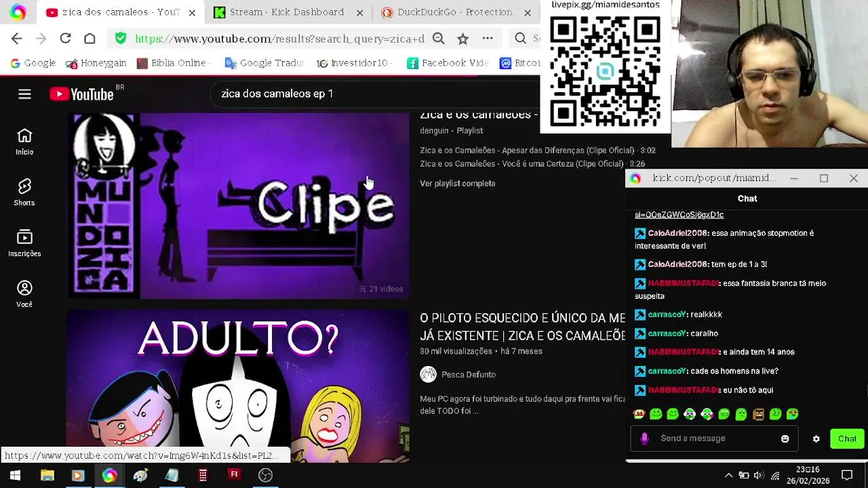
Task: Insert the drooling heart-eyes green emote
Action: (x=792, y=414)
